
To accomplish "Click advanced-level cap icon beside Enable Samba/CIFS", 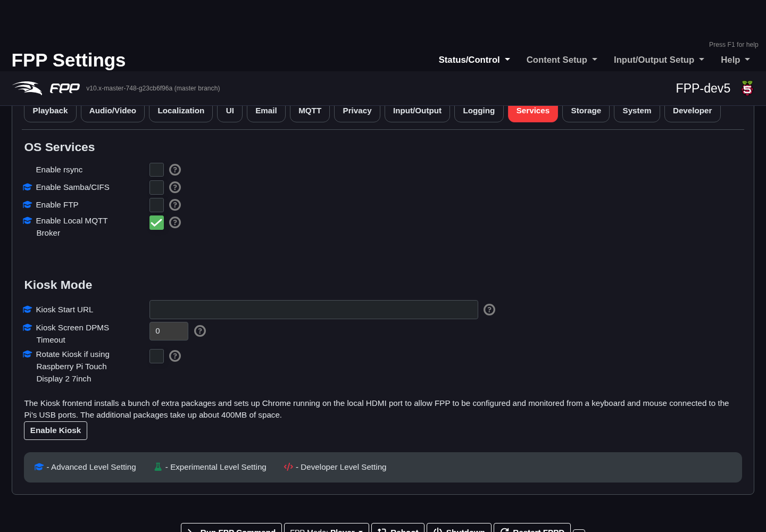I will click(28, 187).
